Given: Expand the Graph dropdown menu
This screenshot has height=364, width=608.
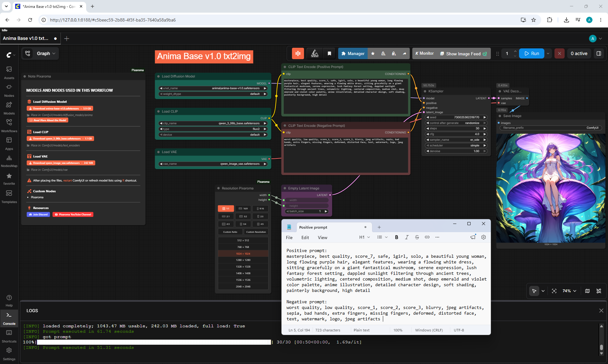Looking at the screenshot, I should pos(46,53).
